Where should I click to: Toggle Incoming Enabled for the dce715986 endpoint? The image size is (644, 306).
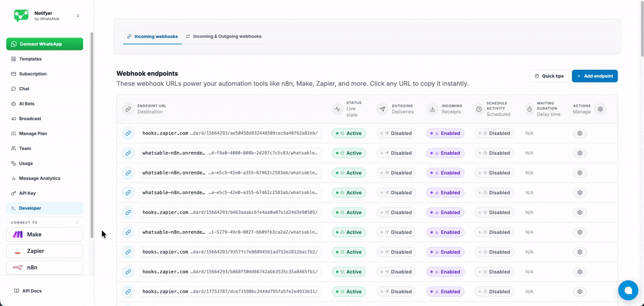[x=445, y=292]
